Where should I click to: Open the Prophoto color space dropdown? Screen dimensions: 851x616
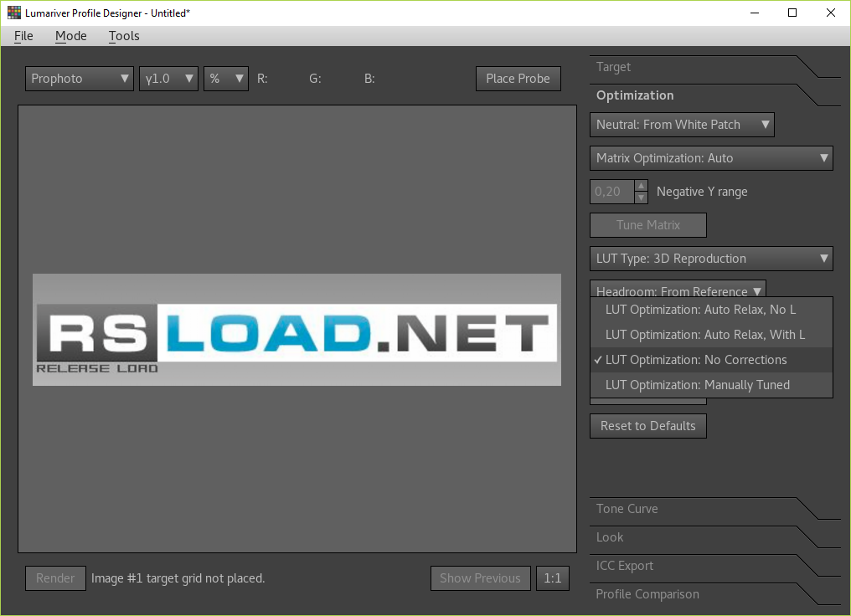[80, 79]
